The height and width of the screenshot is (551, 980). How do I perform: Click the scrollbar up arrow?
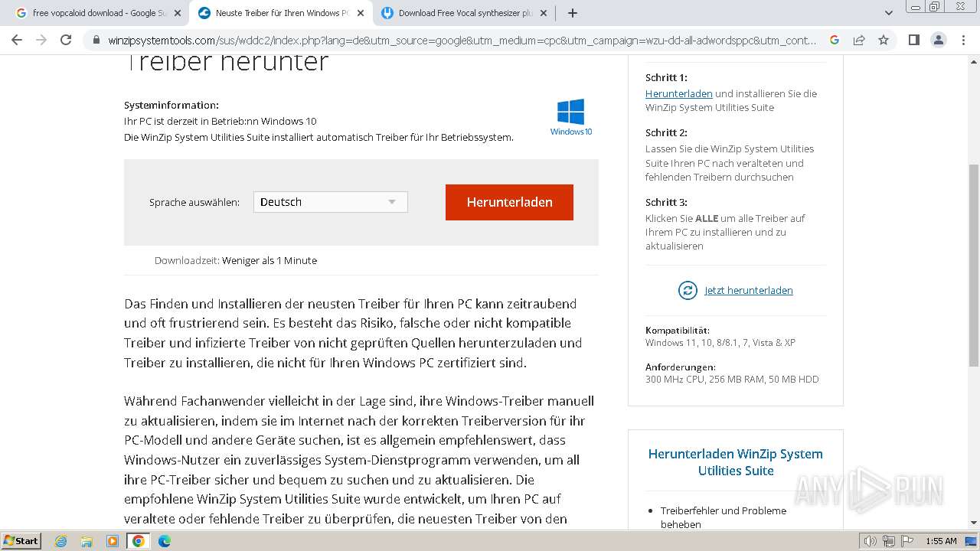click(973, 61)
